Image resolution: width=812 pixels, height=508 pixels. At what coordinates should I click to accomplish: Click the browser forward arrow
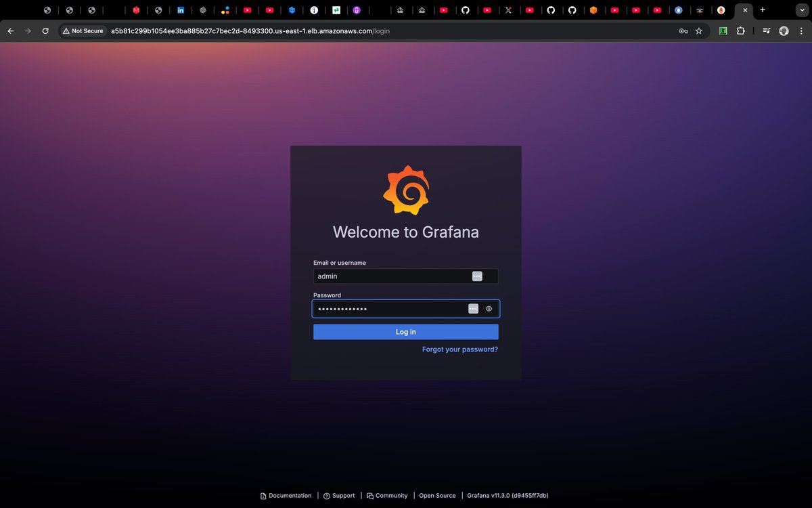[28, 31]
